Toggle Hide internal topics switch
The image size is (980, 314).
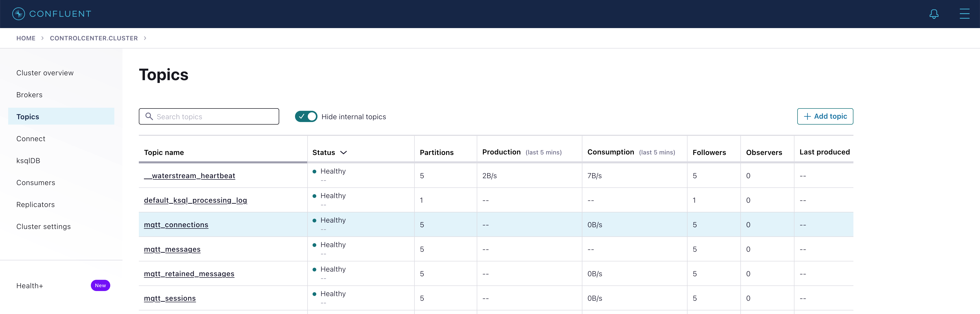click(x=306, y=116)
